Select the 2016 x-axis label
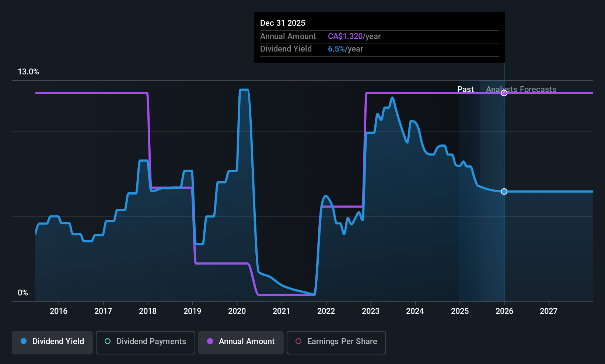605x364 pixels. [59, 311]
